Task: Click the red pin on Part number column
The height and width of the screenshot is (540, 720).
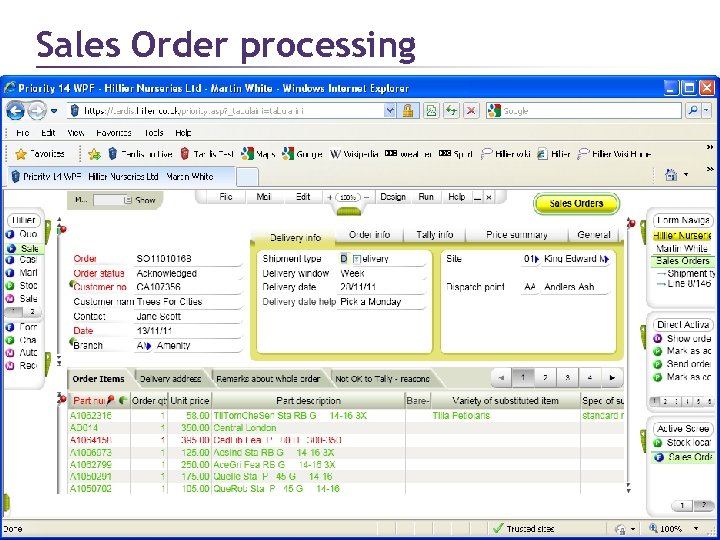Action: (x=110, y=400)
